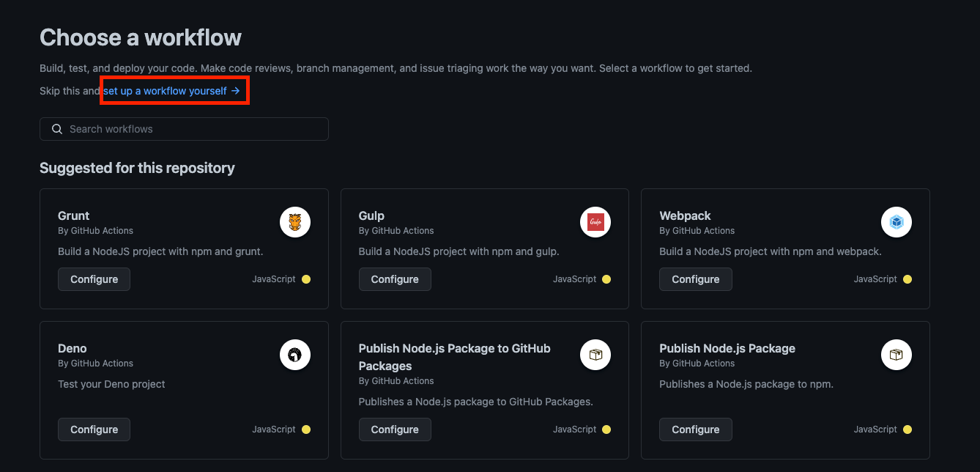Screen dimensions: 980x472
Task: Click the JavaScript label on the Webpack card
Action: (x=875, y=279)
